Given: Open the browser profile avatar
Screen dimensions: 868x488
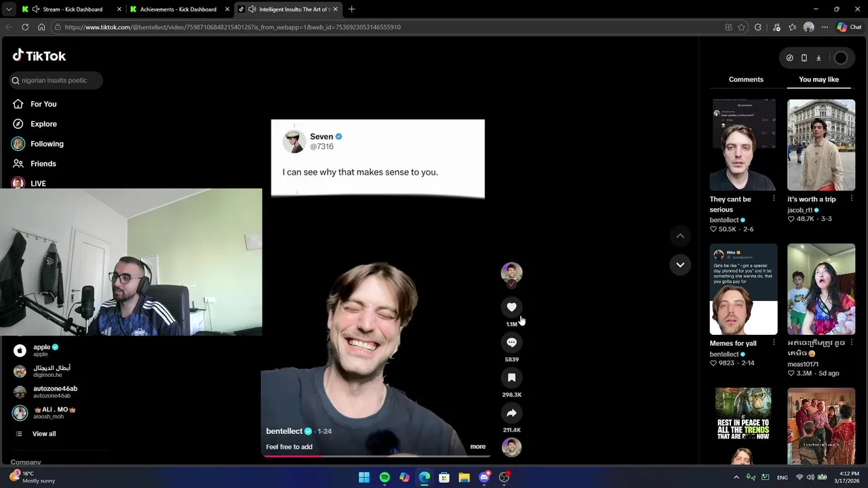Looking at the screenshot, I should (808, 27).
